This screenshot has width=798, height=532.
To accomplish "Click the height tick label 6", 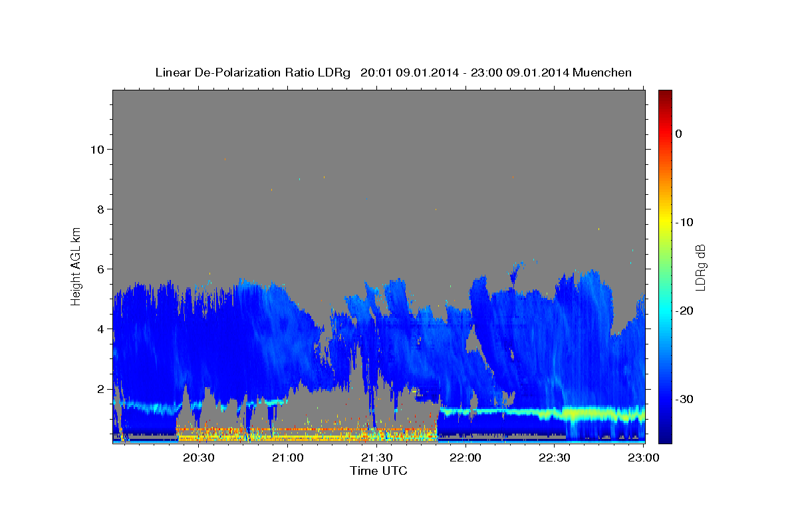I will pyautogui.click(x=100, y=269).
